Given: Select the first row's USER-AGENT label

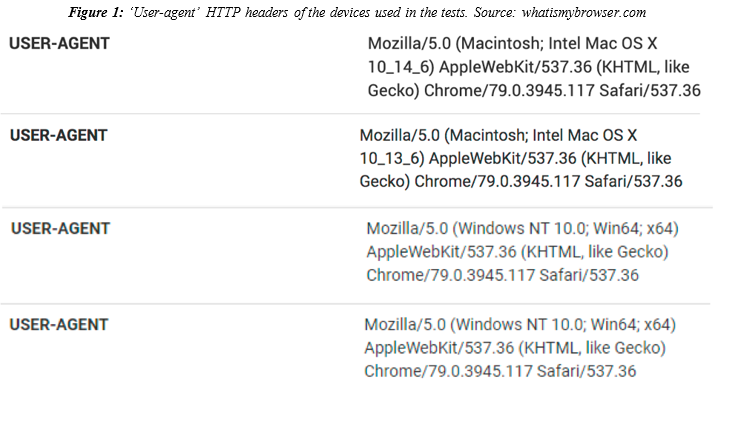Looking at the screenshot, I should [60, 43].
